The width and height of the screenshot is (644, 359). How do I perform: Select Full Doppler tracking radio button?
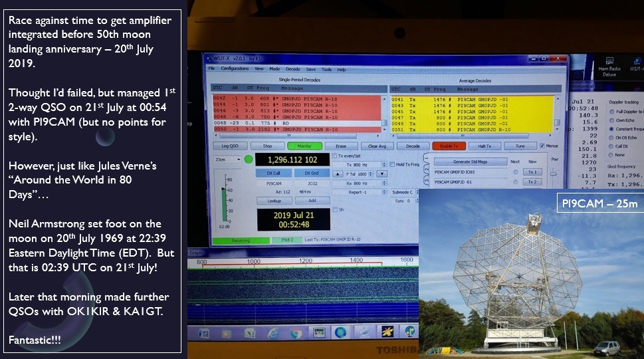[611, 111]
